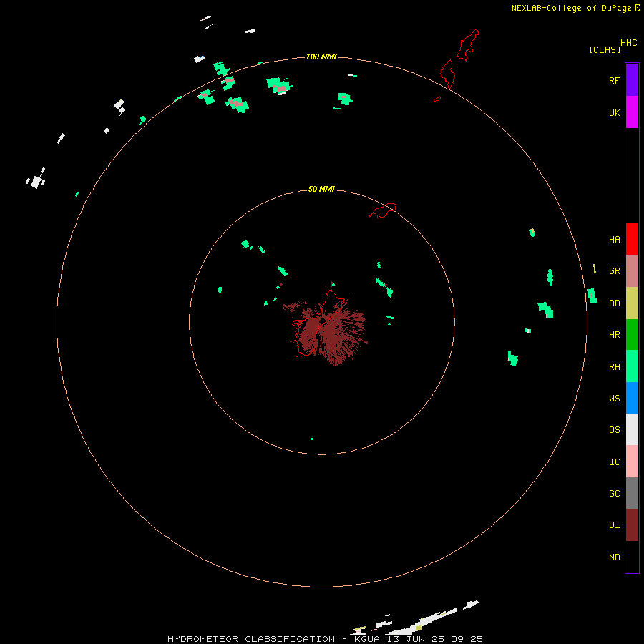Pick the dark green HR legend swatch
Viewport: 644px width, 644px height.
pos(632,335)
